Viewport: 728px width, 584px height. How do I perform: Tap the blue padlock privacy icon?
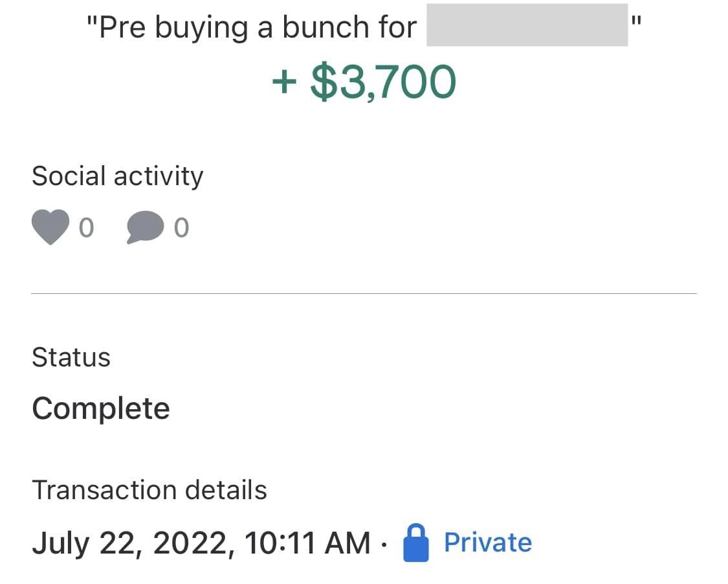(416, 543)
